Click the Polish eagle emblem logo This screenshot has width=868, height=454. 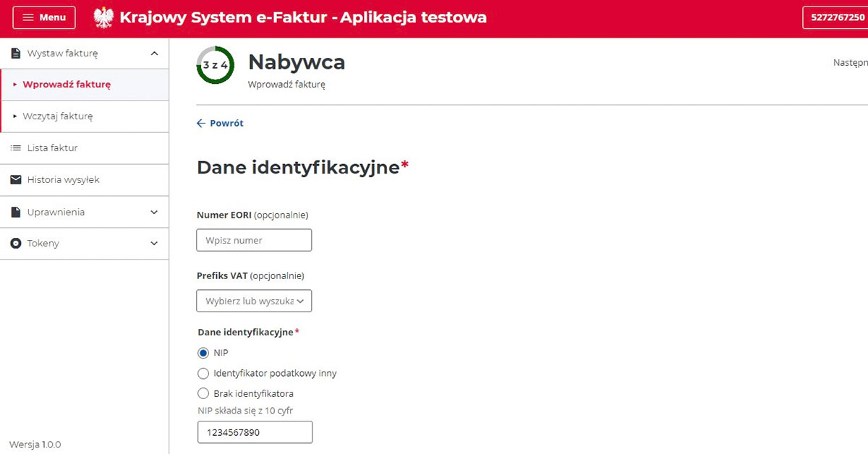pyautogui.click(x=104, y=17)
